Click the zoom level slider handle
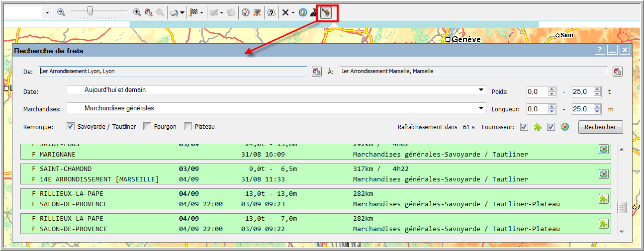 pos(90,11)
